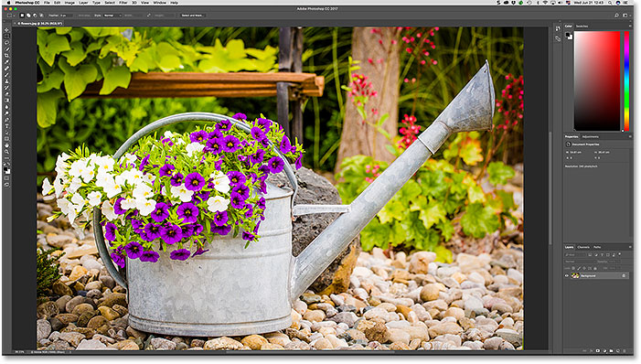Screen dimensions: 641x364
Task: Change screen mode from the toolbar bottom
Action: 7,185
